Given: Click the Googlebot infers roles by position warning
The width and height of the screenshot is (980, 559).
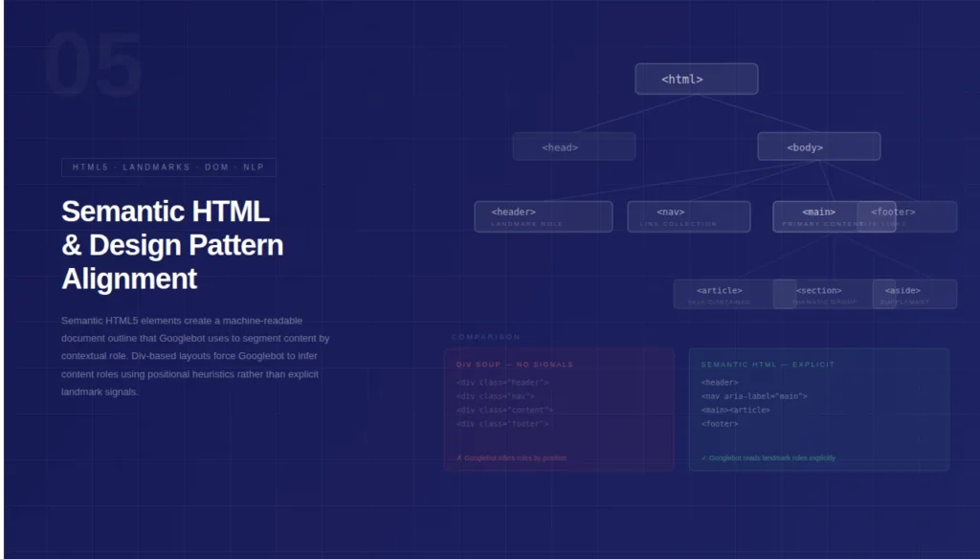Looking at the screenshot, I should click(514, 458).
